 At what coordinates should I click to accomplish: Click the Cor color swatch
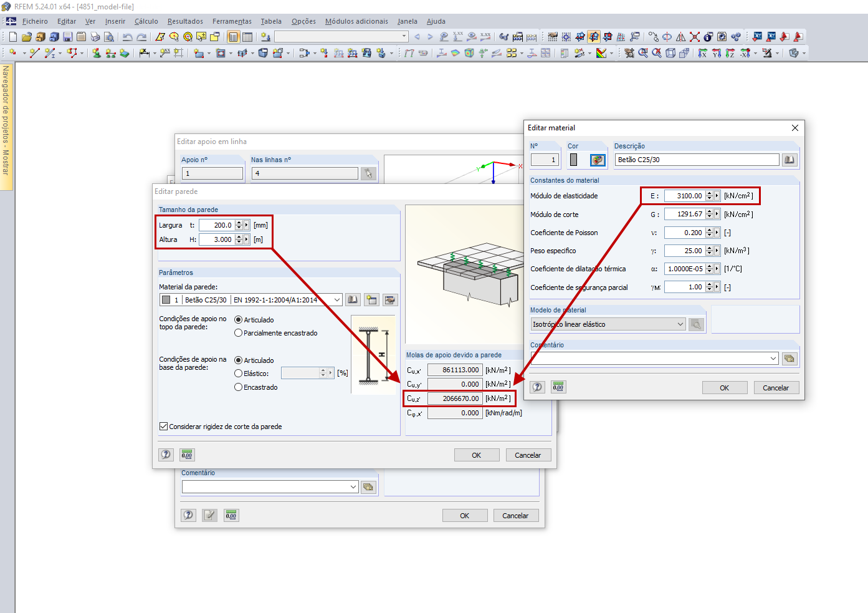[x=574, y=160]
